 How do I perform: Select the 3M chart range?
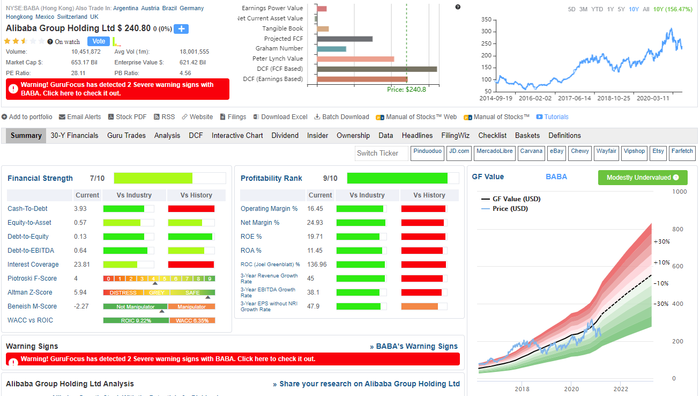(x=583, y=9)
